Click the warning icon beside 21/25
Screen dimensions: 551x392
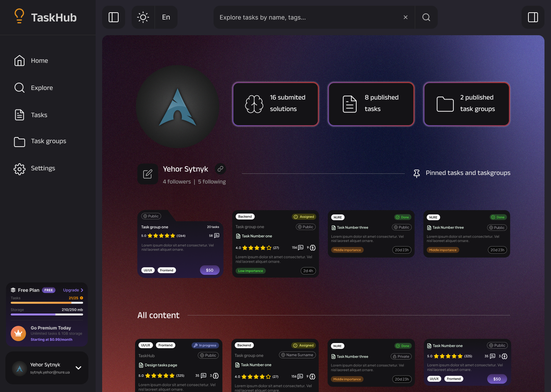[x=82, y=298]
